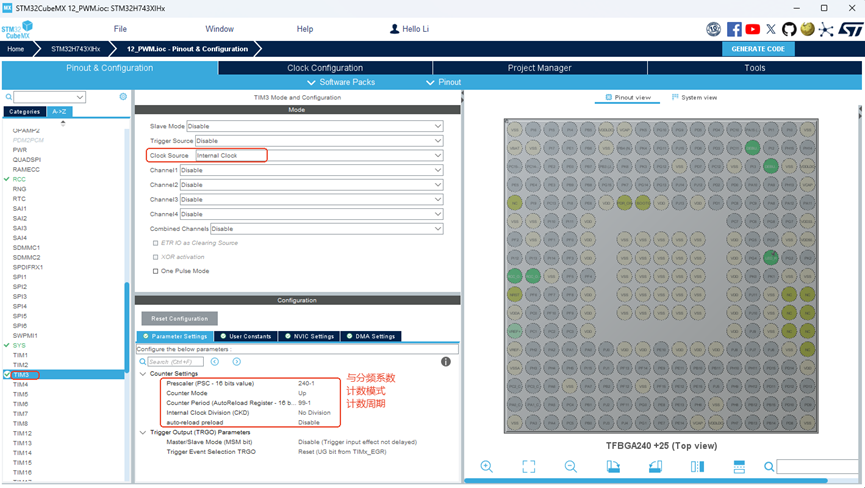This screenshot has width=865, height=488.
Task: Toggle XOR activation checkbox
Action: (156, 257)
